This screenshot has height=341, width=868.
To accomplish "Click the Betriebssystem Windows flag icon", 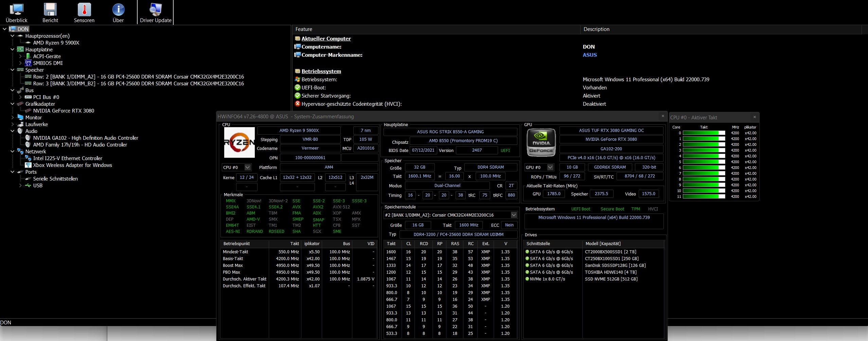I will (x=298, y=79).
